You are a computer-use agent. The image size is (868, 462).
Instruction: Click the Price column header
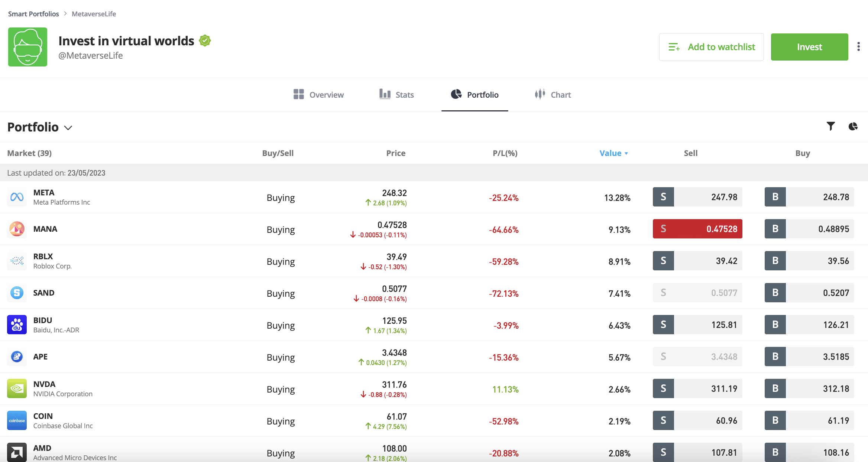(x=396, y=153)
